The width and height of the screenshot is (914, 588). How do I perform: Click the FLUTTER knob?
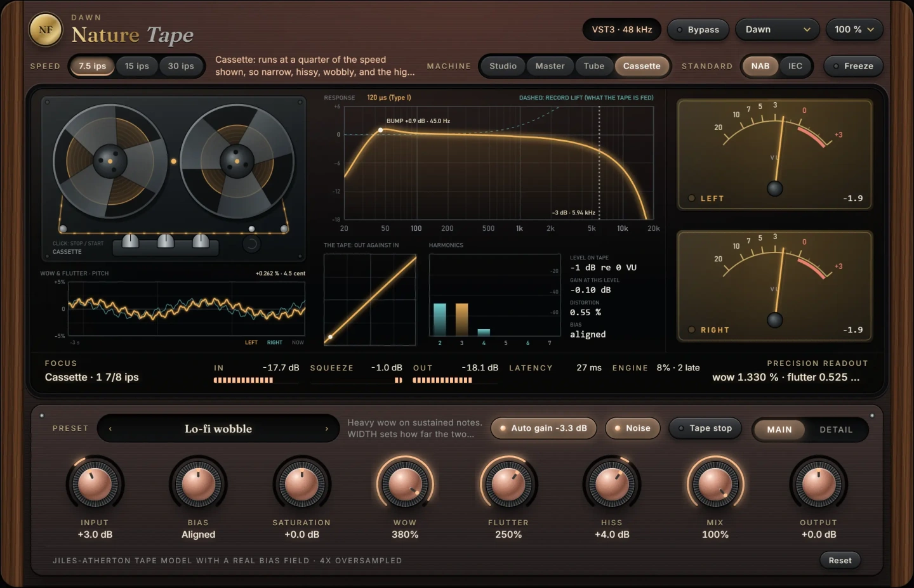click(508, 485)
